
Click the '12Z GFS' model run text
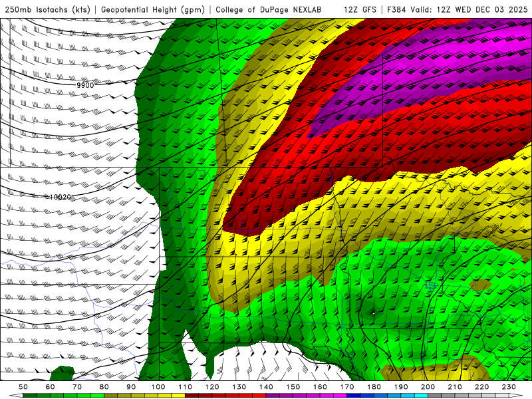[360, 9]
